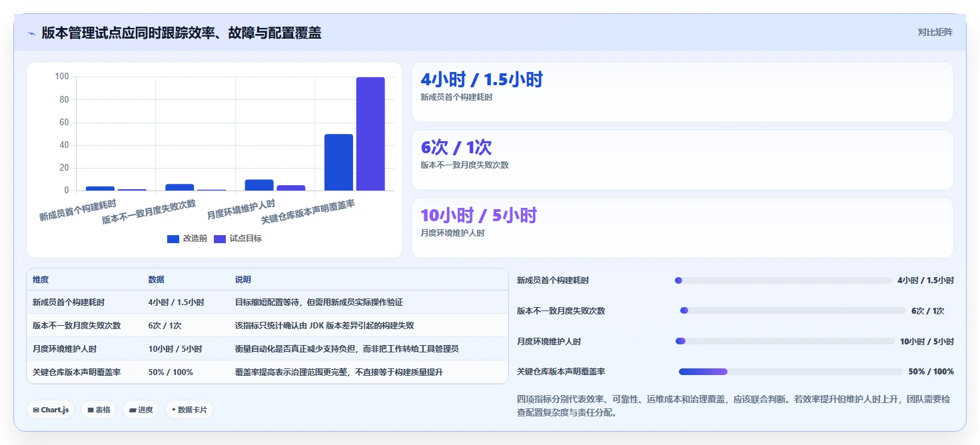Click the purple 试点目标 legend color box
This screenshot has width=980, height=445.
220,238
